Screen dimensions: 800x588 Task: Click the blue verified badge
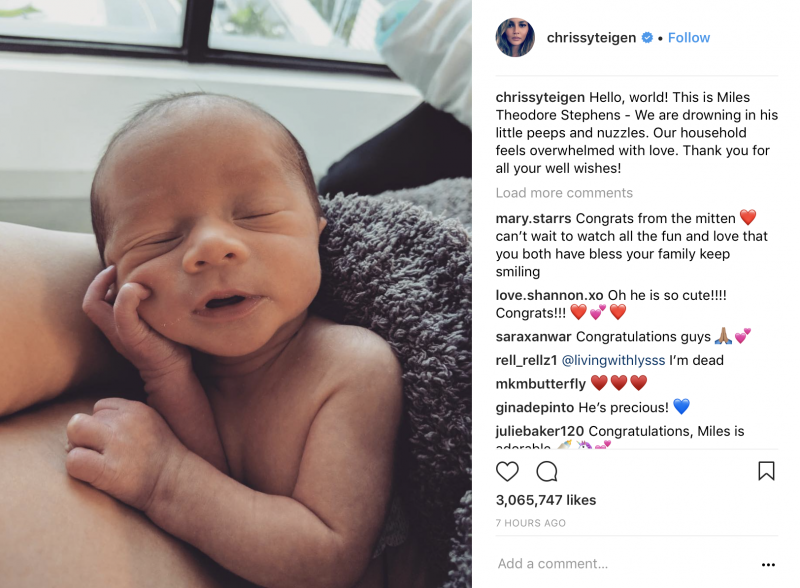pos(647,38)
